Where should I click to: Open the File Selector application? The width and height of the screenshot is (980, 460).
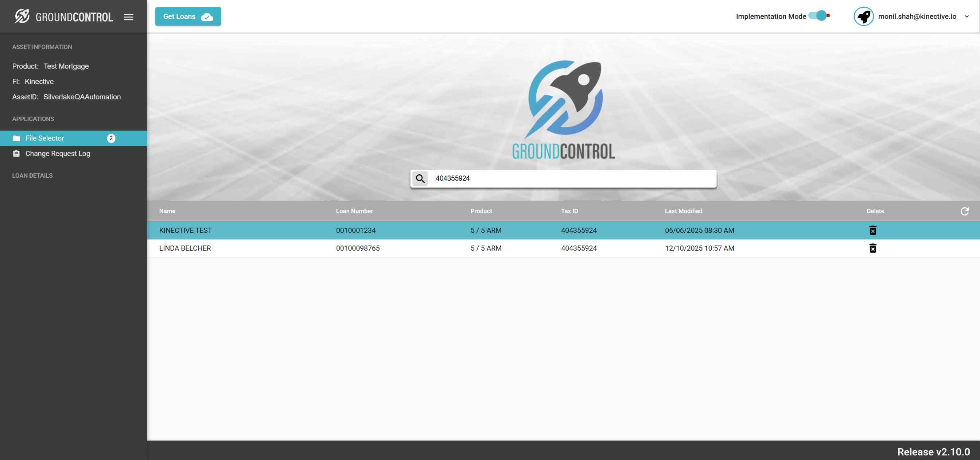(x=44, y=138)
